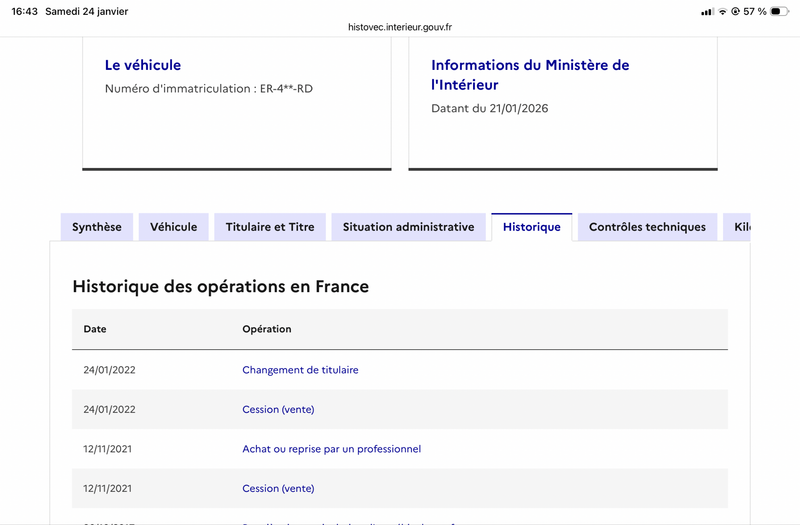
Task: Tap the cellular signal strength icon
Action: [707, 12]
